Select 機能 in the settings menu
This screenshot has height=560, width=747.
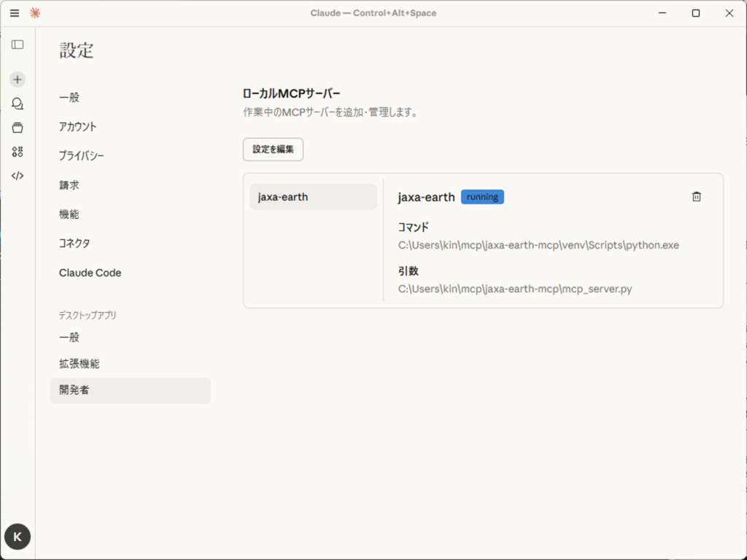click(x=69, y=214)
